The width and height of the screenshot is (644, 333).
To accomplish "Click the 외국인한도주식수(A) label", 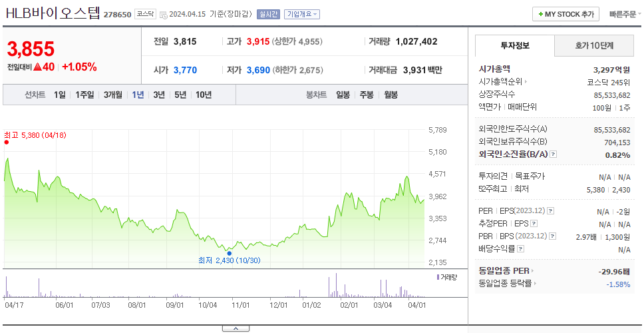I will pyautogui.click(x=513, y=129).
